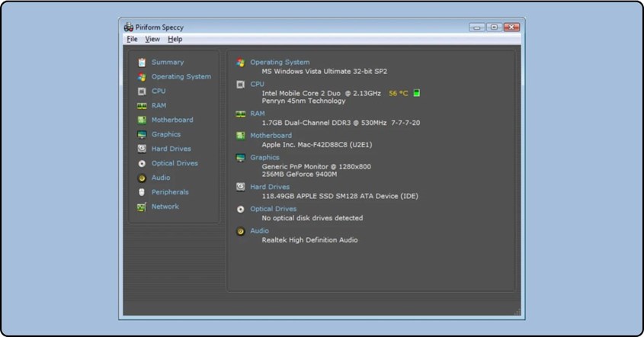The height and width of the screenshot is (337, 644).
Task: Click 'Intel Mobile Core 2 Duo @ 2.13GHz' text
Action: (x=321, y=93)
